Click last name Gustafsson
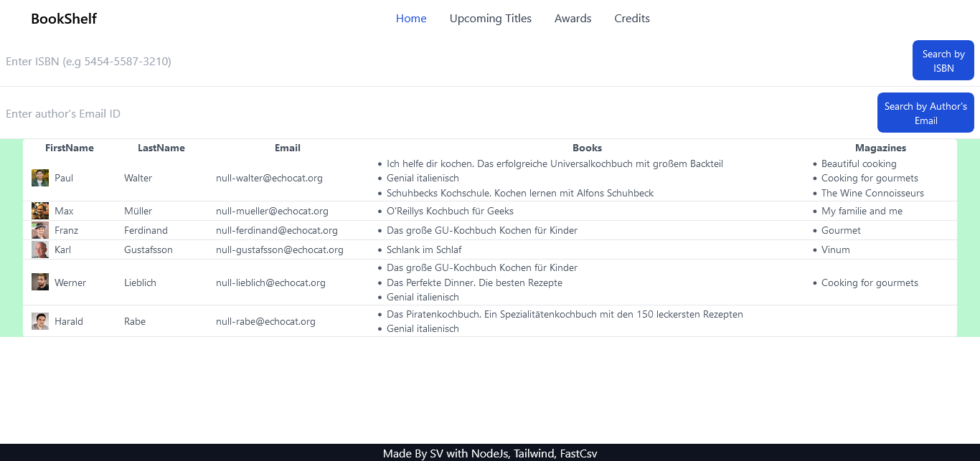This screenshot has width=980, height=461. click(x=149, y=249)
